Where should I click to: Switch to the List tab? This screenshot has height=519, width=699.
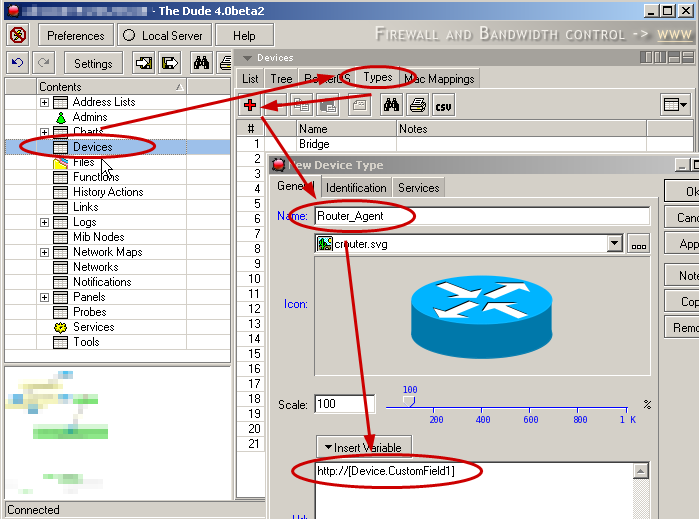tap(250, 79)
